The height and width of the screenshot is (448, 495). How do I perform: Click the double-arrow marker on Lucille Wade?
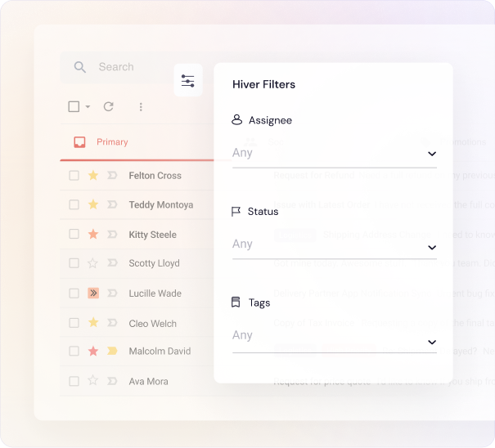click(93, 293)
